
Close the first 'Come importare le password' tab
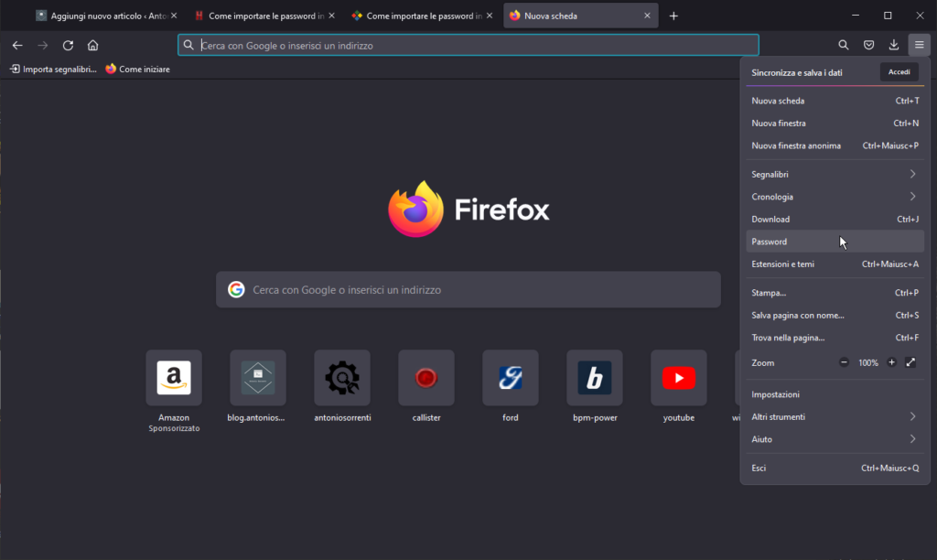pos(331,16)
